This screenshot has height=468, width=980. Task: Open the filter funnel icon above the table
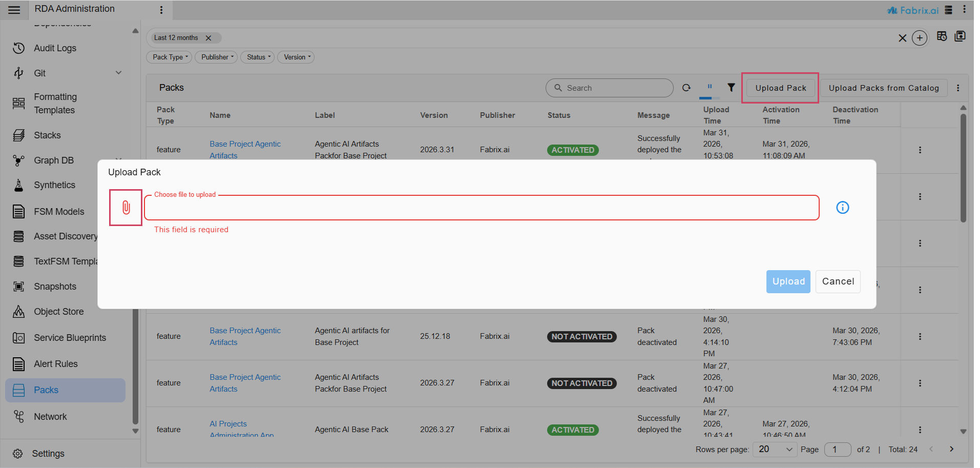tap(731, 88)
